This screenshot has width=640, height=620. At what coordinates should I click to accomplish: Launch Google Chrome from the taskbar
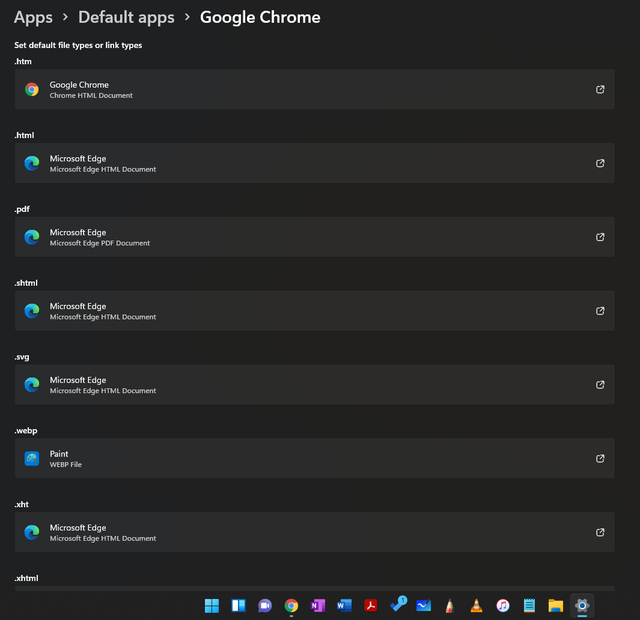(291, 606)
